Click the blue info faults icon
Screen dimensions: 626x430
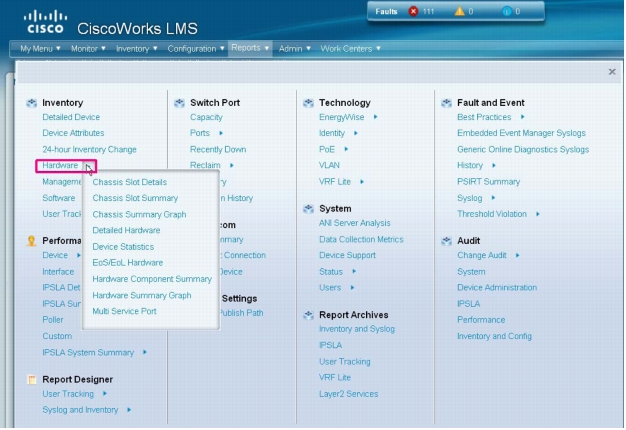[x=507, y=11]
